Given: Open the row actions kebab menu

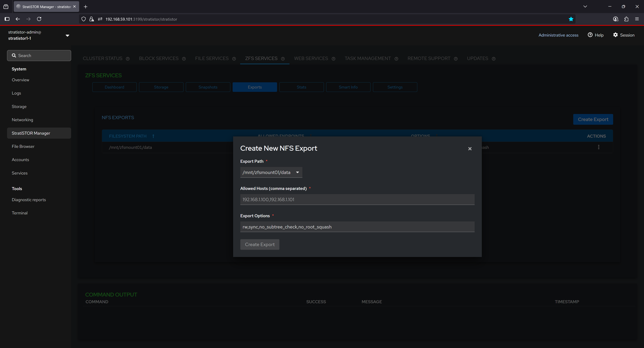Looking at the screenshot, I should coord(599,147).
